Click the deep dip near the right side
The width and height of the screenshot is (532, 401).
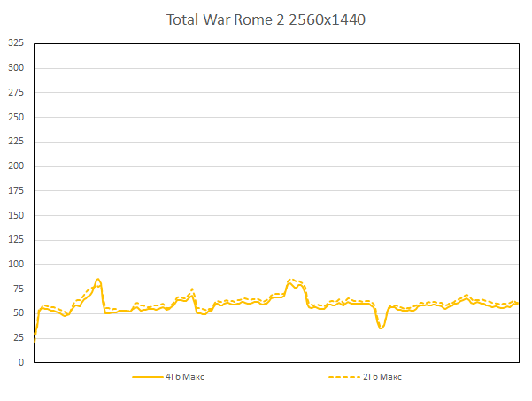click(x=381, y=328)
